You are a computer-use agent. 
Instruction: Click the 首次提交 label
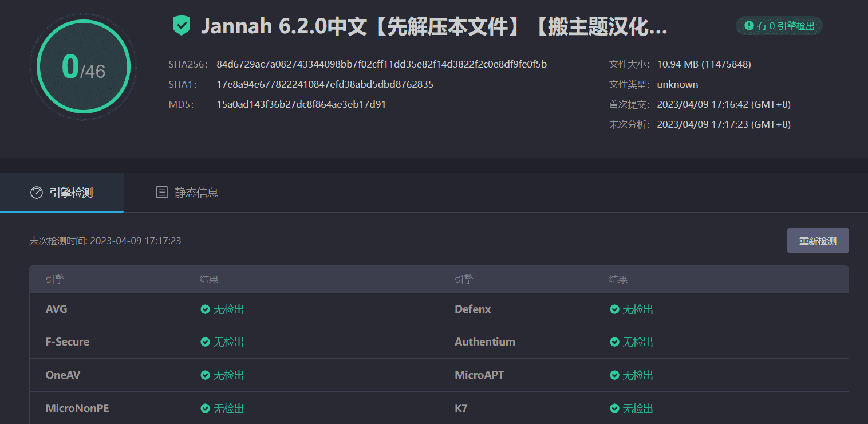pyautogui.click(x=630, y=104)
